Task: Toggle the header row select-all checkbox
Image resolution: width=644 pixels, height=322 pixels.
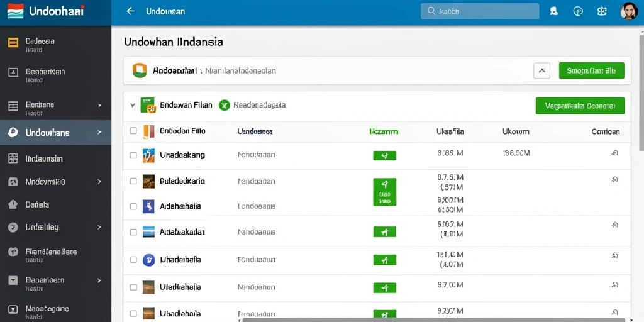Action: [x=133, y=131]
